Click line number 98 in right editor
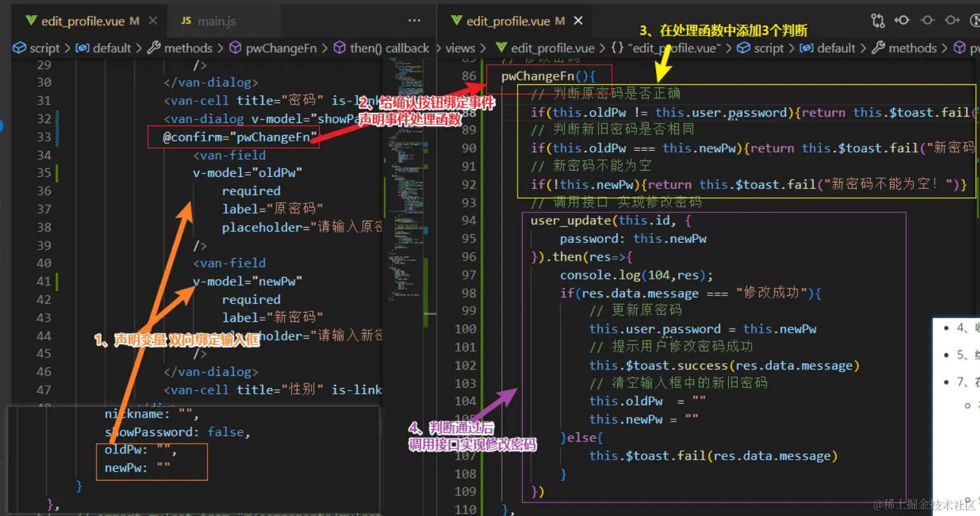 coord(469,293)
